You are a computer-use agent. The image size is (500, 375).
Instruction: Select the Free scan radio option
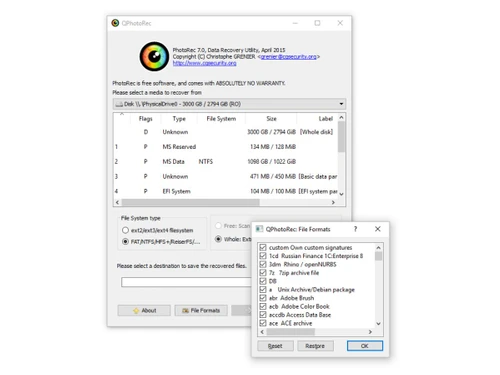pos(218,226)
